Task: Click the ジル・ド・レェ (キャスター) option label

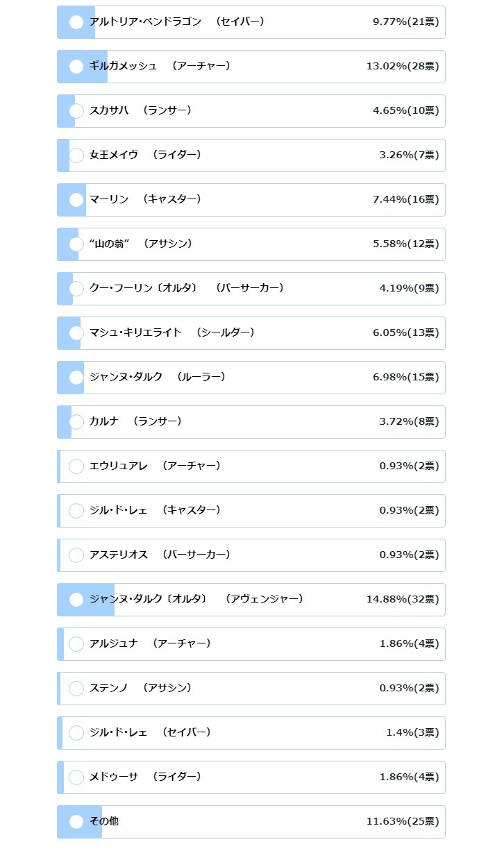Action: click(x=154, y=510)
